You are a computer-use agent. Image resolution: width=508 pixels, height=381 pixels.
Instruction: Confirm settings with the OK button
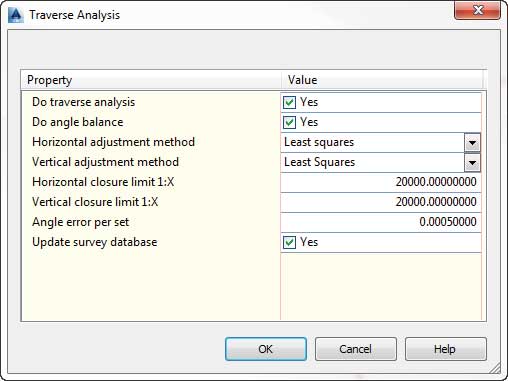266,349
